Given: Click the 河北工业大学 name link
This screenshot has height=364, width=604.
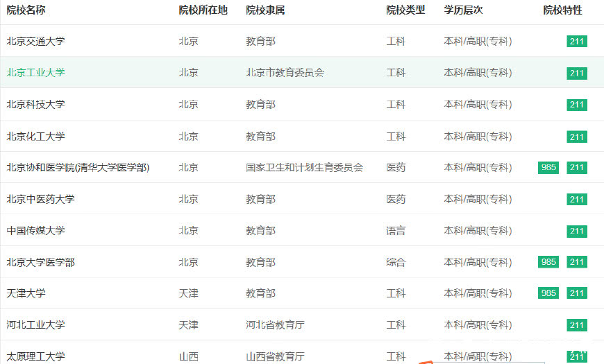Looking at the screenshot, I should [x=36, y=325].
